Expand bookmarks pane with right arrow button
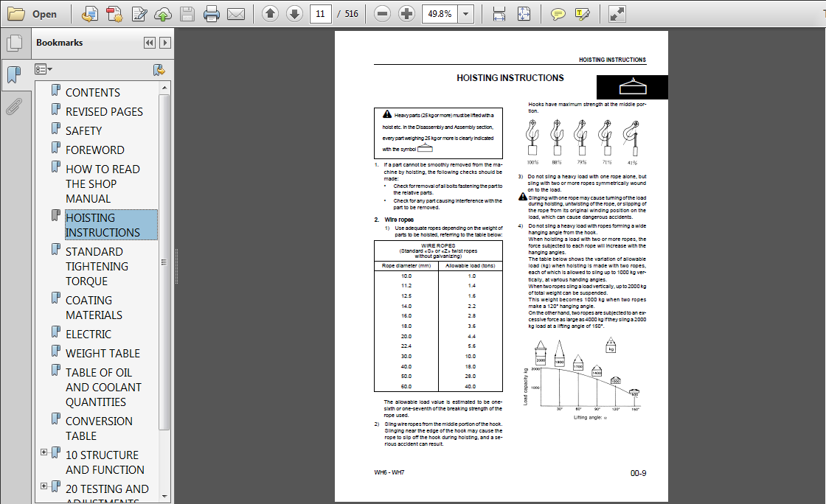The width and height of the screenshot is (826, 504). coord(165,43)
